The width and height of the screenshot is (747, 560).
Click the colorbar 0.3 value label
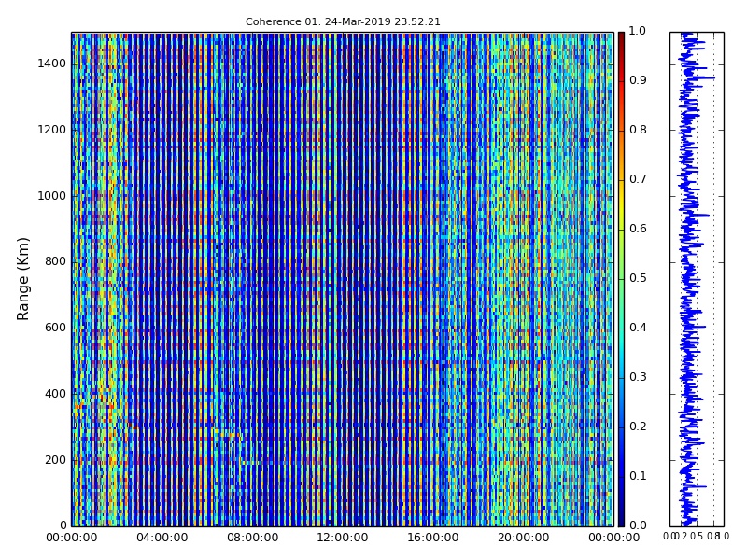click(638, 377)
